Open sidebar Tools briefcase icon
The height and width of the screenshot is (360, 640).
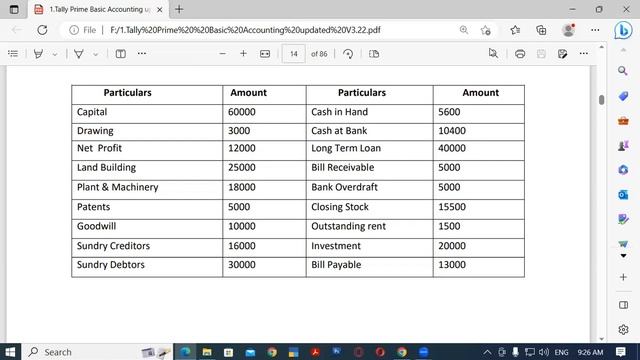point(623,121)
